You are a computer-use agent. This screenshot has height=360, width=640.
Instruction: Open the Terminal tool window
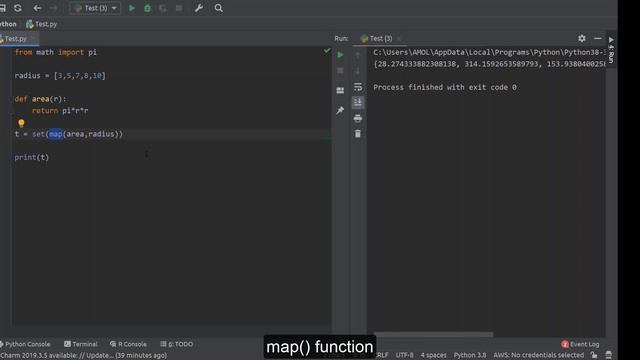click(81, 344)
